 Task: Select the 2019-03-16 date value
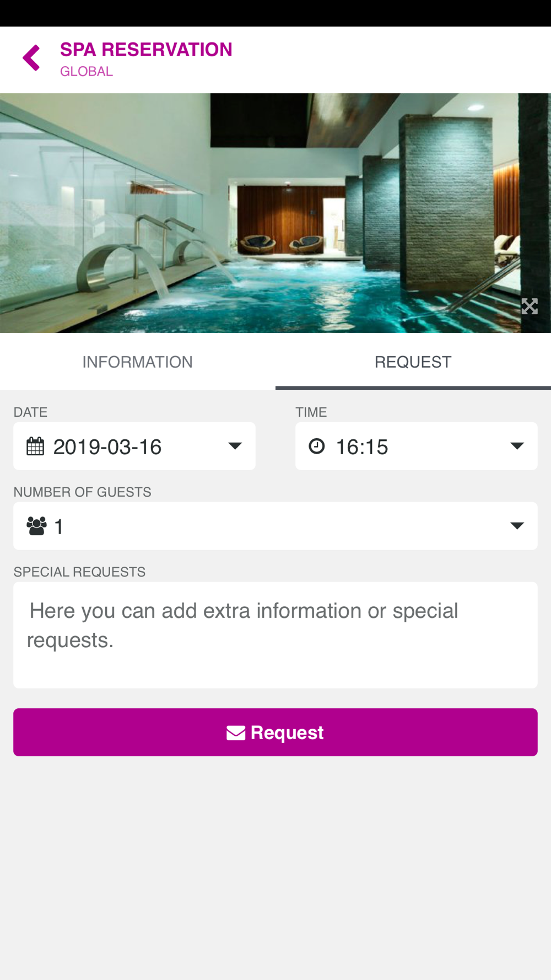point(107,447)
